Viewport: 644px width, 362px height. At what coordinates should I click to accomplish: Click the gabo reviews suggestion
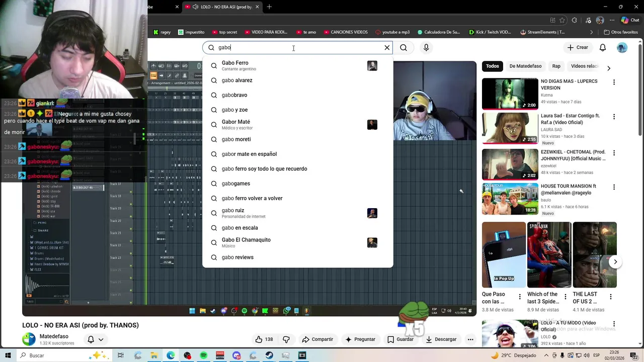click(297, 257)
